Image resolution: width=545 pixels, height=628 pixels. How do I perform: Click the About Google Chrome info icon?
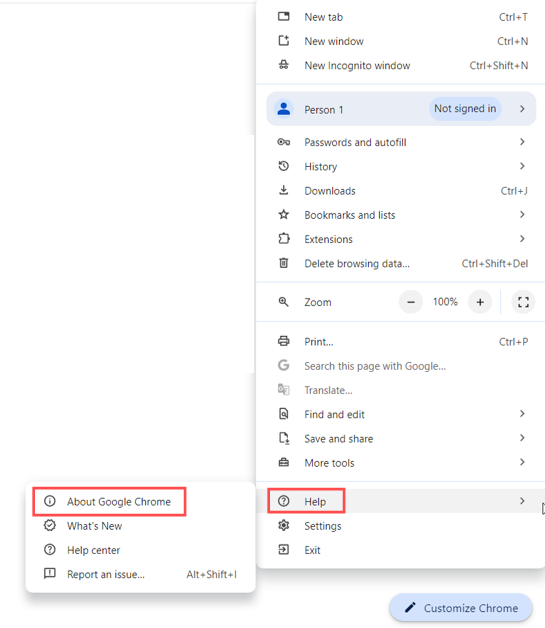coord(50,501)
